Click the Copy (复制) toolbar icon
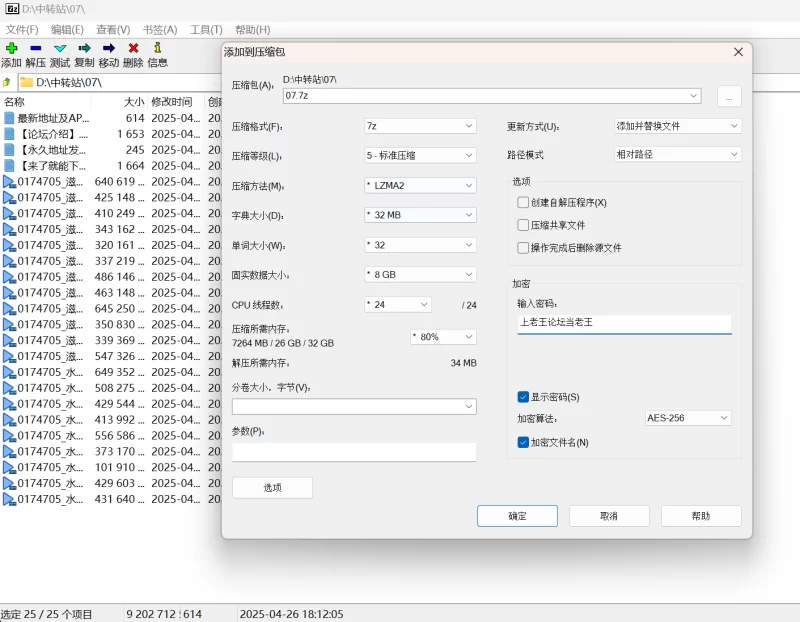Image resolution: width=800 pixels, height=622 pixels. click(85, 48)
